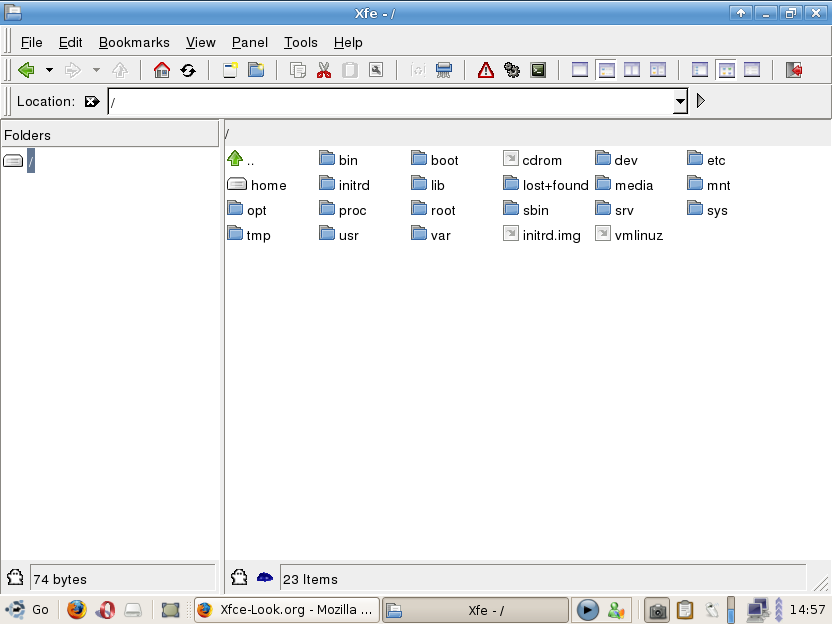Open the forward history dropdown arrow

tap(96, 70)
